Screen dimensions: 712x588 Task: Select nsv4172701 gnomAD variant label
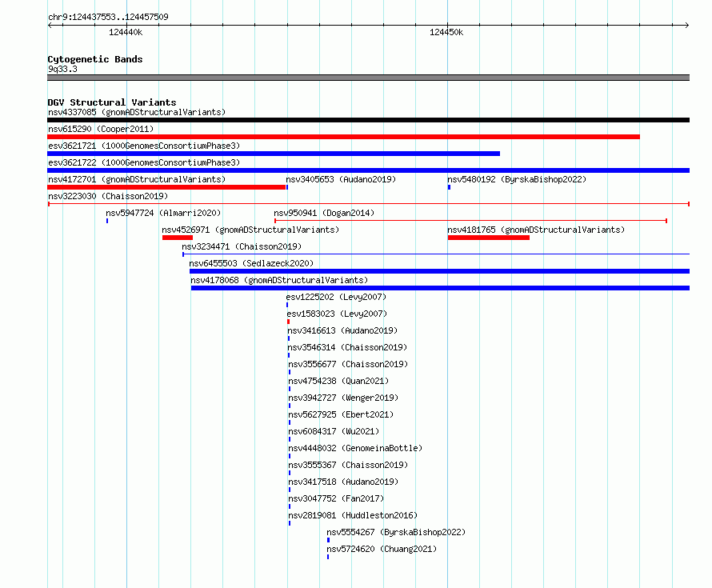click(137, 179)
